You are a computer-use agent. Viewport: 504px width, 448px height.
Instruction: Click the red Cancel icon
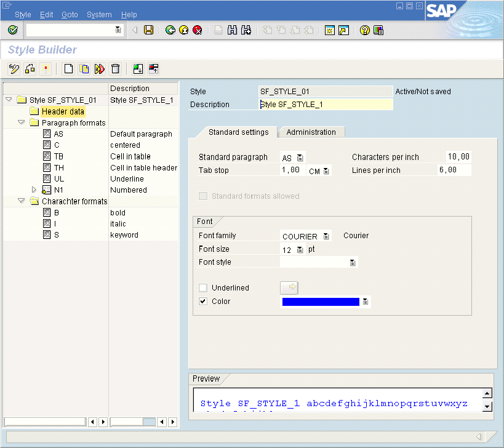pos(197,30)
